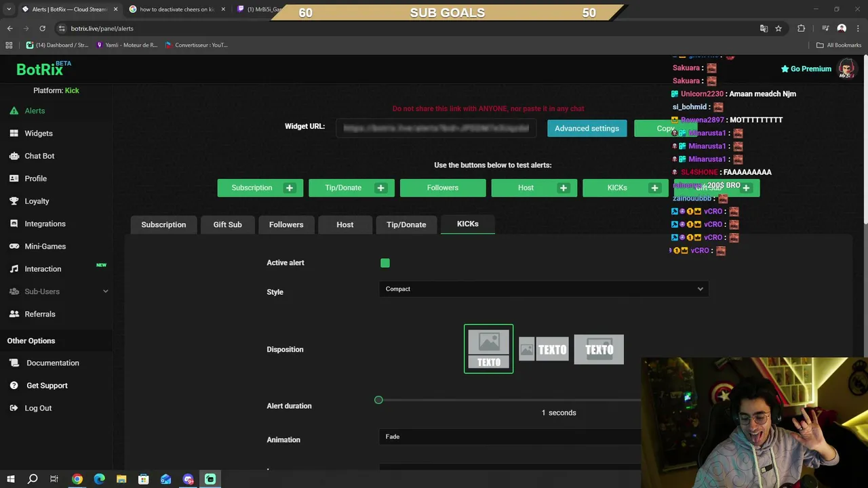Open the Animation dropdown showing Fade

[510, 436]
